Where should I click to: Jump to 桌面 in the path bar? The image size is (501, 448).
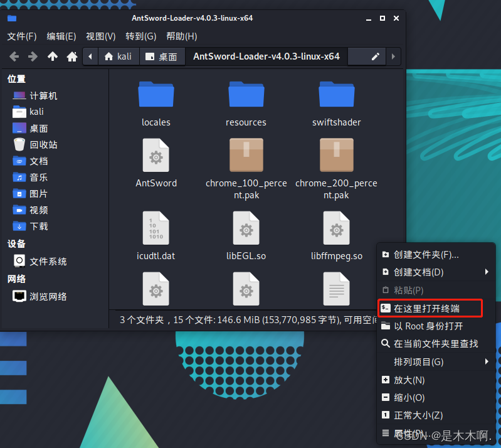click(162, 56)
